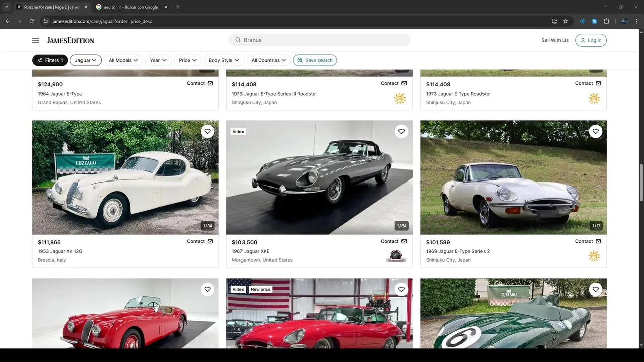Click the sound-wave extension icon in toolbar
The image size is (644, 362).
(582, 21)
